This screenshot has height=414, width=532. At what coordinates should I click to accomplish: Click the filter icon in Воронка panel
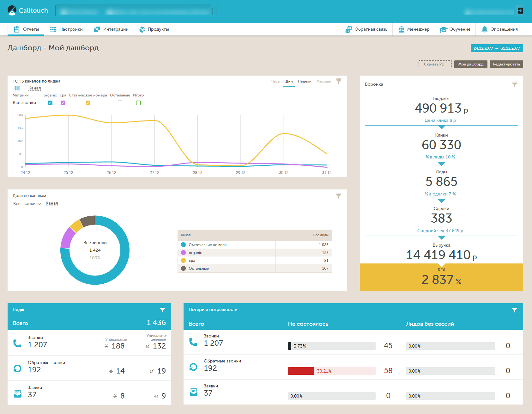514,84
